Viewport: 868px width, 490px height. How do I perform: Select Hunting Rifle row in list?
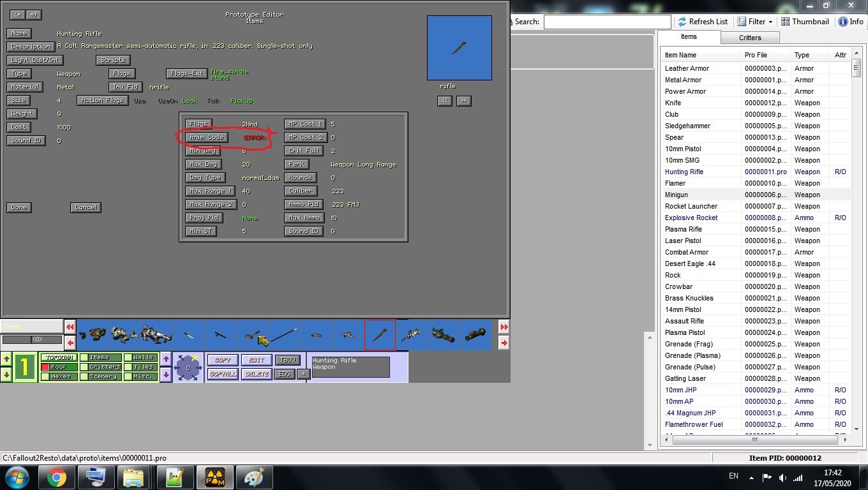(x=756, y=172)
